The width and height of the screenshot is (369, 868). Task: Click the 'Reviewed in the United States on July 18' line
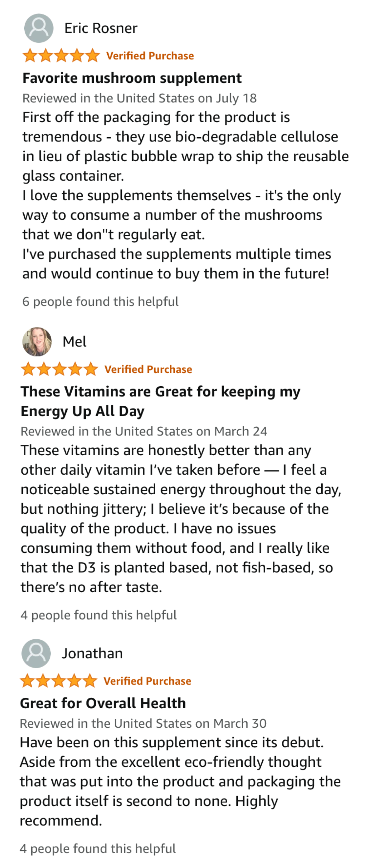(139, 98)
